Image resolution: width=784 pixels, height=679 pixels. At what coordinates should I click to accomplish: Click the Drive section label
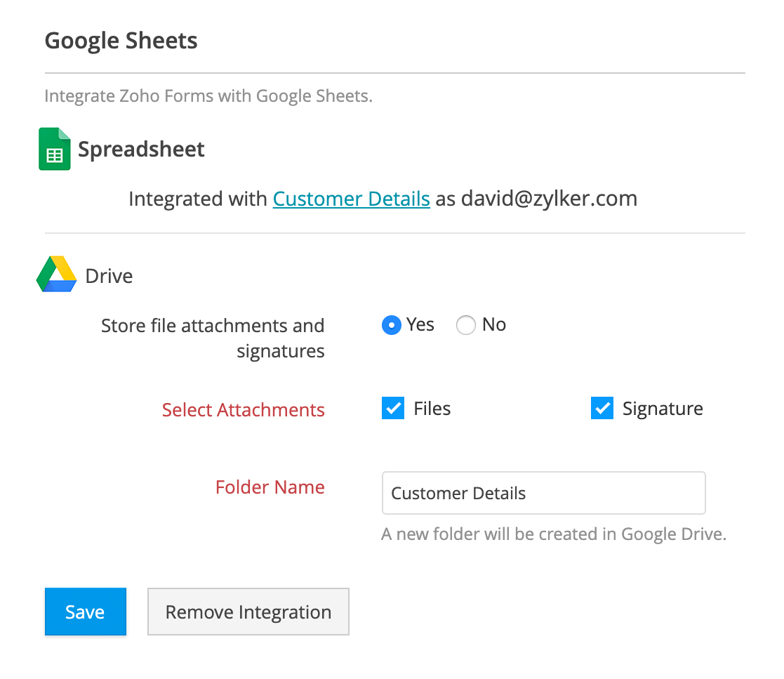109,275
